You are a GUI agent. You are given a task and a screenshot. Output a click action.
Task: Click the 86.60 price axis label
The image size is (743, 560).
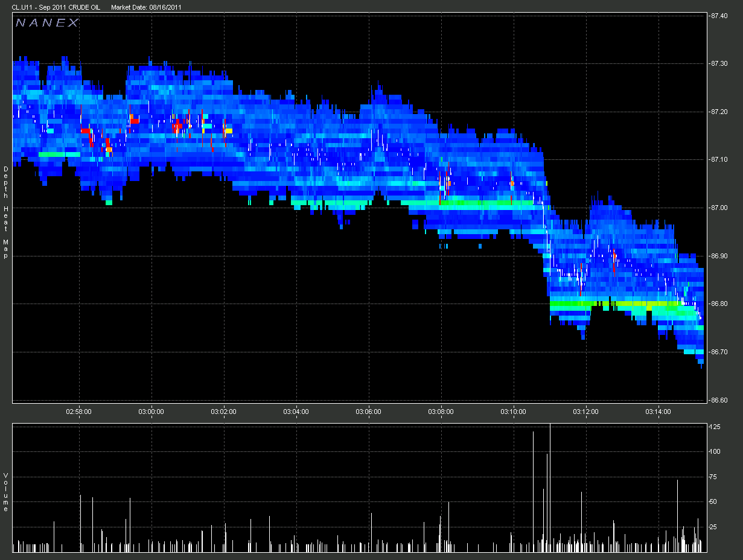(719, 399)
